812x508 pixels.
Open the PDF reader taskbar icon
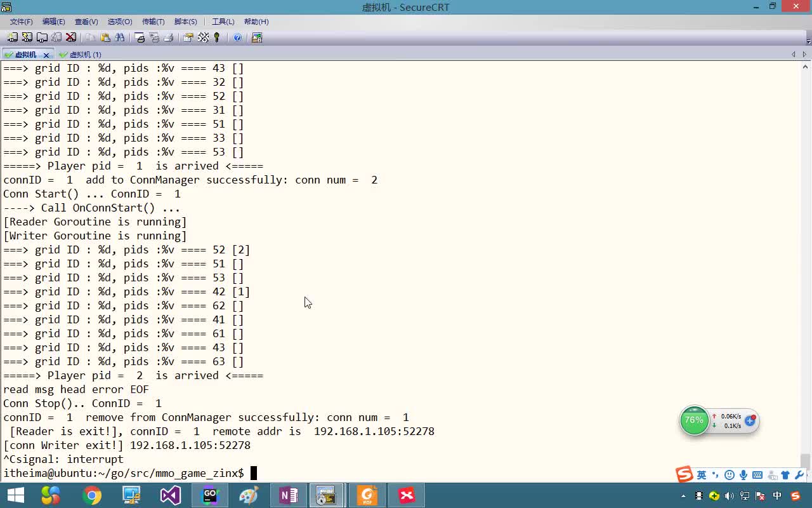tap(367, 495)
